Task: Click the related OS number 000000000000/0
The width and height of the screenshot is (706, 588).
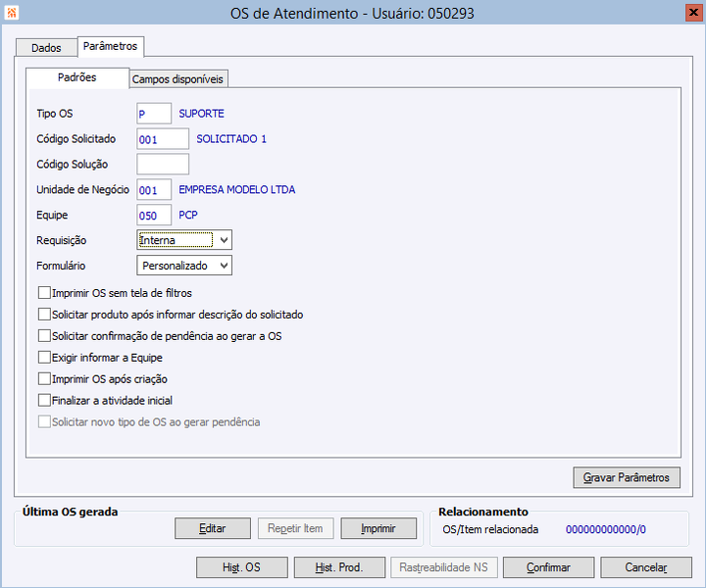Action: 606,529
